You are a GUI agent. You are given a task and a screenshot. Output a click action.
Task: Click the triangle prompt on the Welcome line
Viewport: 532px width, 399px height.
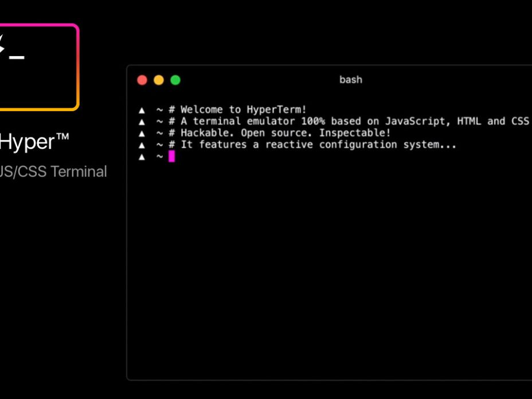pyautogui.click(x=142, y=110)
